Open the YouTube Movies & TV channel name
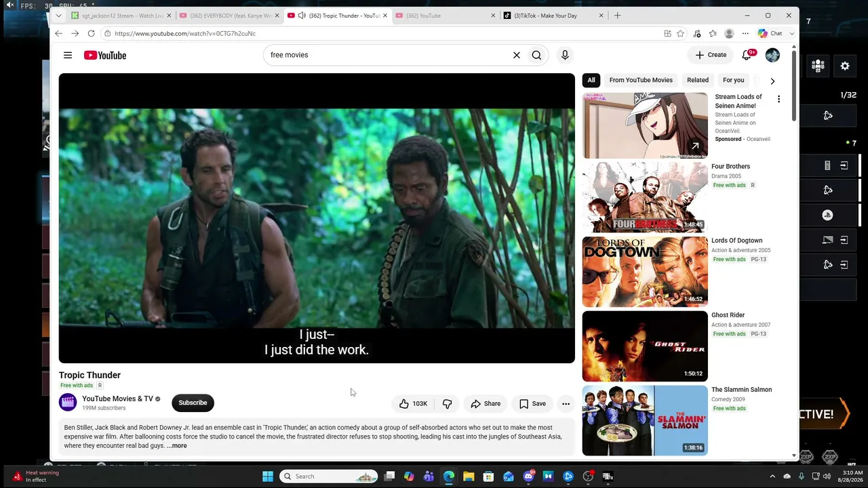Image resolution: width=868 pixels, height=488 pixels. (x=118, y=399)
